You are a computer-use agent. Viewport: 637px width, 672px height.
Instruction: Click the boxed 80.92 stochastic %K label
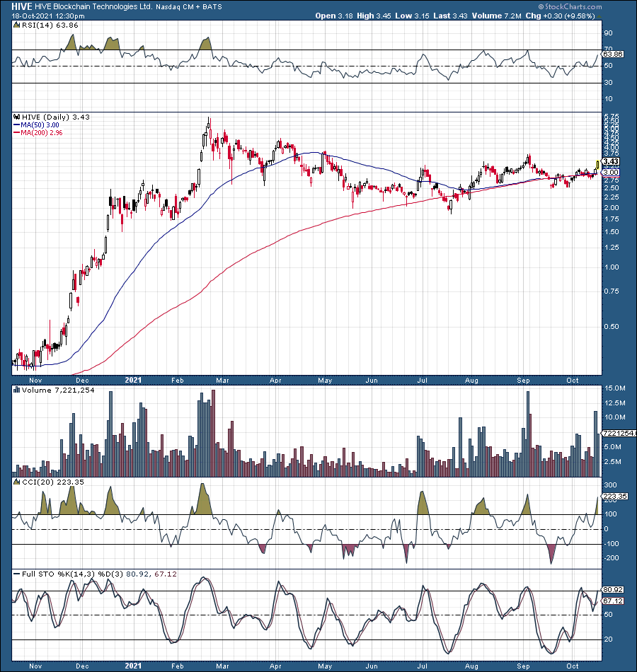[613, 590]
